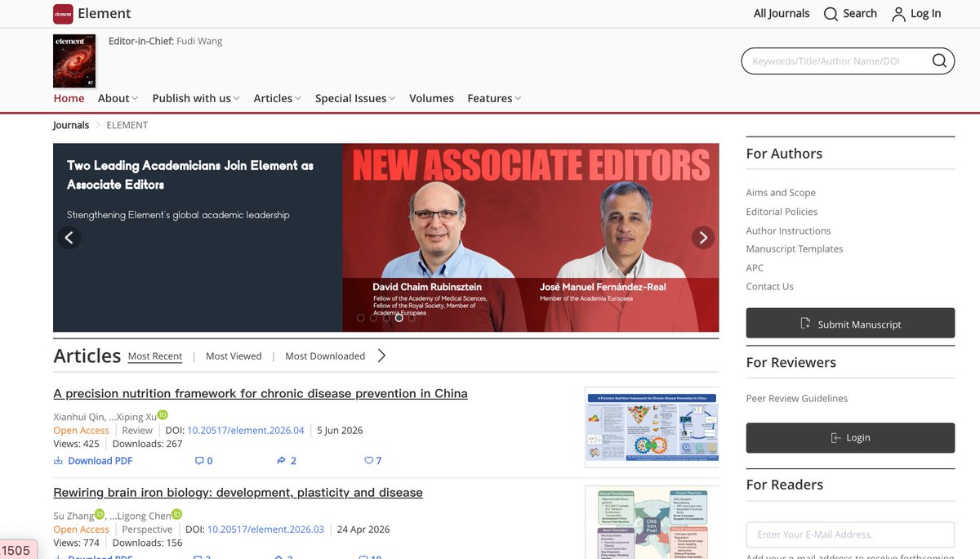The height and width of the screenshot is (559, 980).
Task: Open Author Instructions link
Action: (x=788, y=230)
